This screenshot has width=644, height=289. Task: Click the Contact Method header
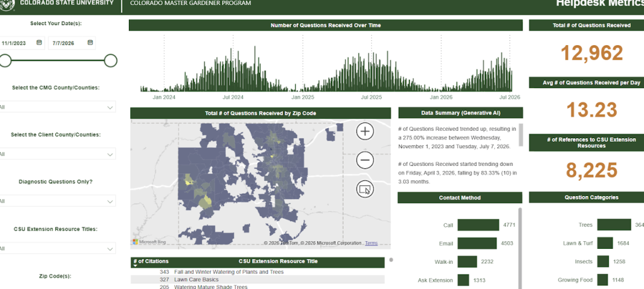tap(460, 198)
